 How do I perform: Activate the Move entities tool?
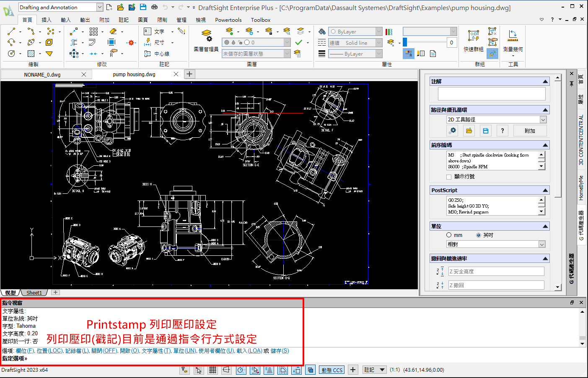pyautogui.click(x=74, y=31)
